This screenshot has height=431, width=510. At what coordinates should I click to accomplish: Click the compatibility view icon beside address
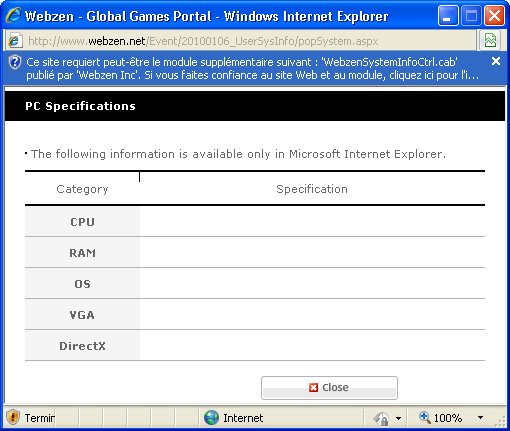coord(490,41)
